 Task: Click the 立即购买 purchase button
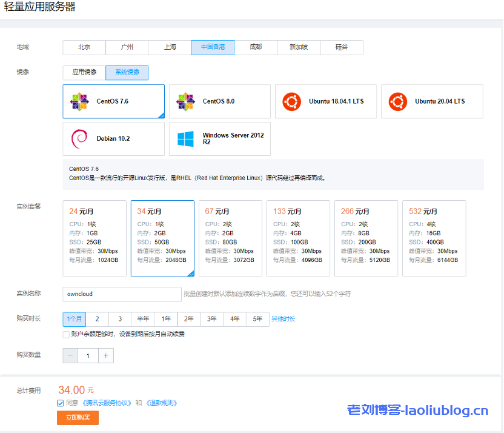(78, 418)
